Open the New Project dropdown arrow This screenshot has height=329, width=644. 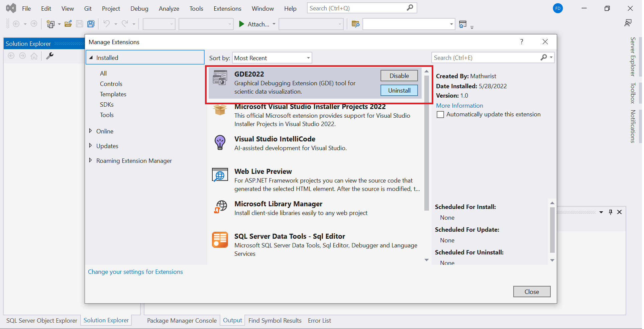59,24
